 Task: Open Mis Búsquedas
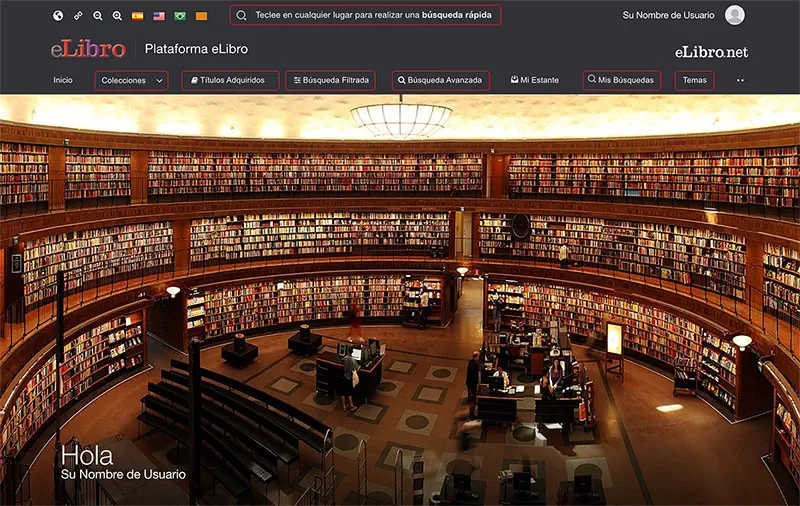point(621,80)
